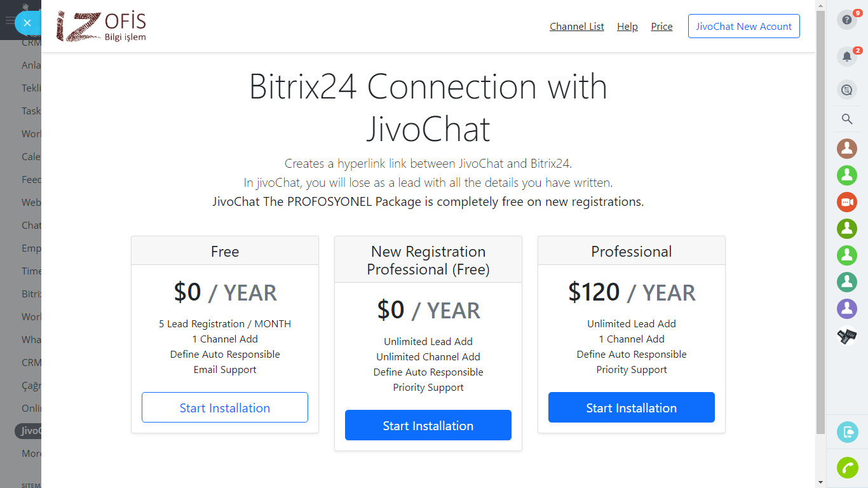The height and width of the screenshot is (488, 868).
Task: Click the green phone dialer icon
Action: tap(847, 468)
